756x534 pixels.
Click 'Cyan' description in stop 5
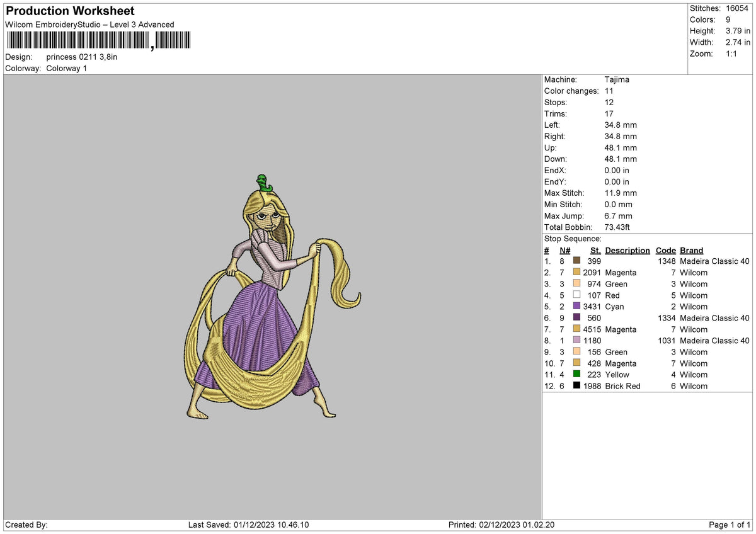click(x=614, y=307)
